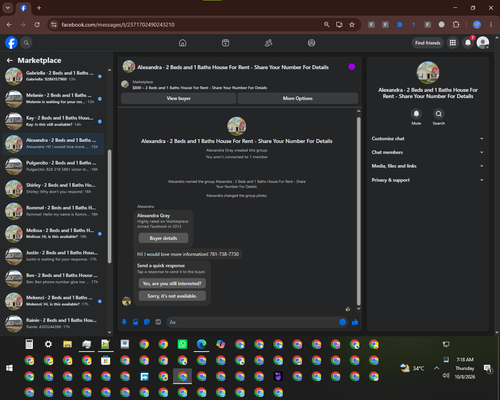Open the Ben conversation
Viewport: 500px width, 400px height.
[53, 278]
